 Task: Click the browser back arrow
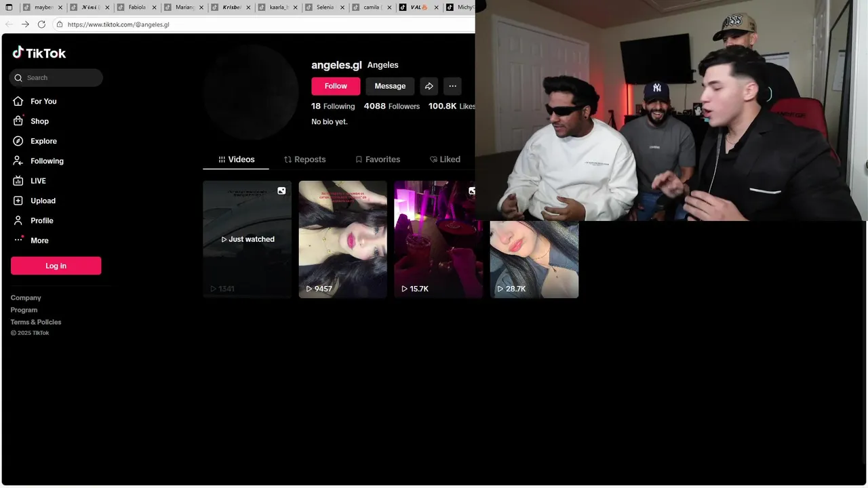[x=9, y=24]
